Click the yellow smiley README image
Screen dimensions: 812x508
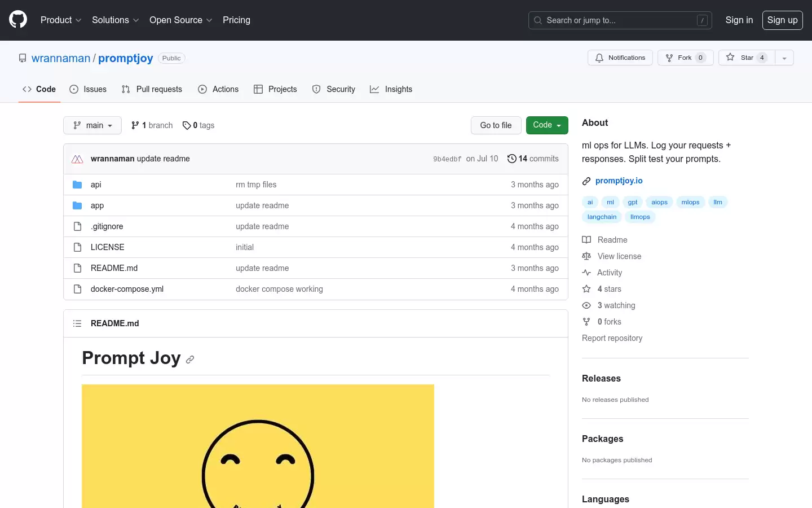[258, 446]
